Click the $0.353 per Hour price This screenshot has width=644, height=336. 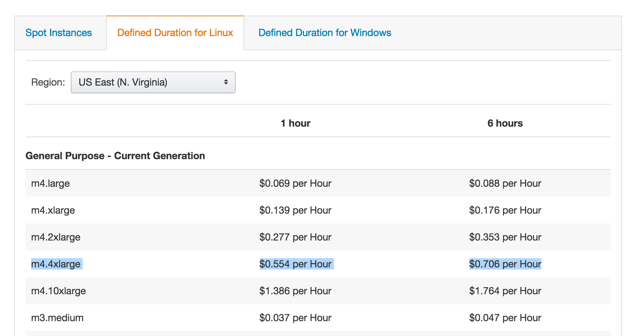[505, 237]
